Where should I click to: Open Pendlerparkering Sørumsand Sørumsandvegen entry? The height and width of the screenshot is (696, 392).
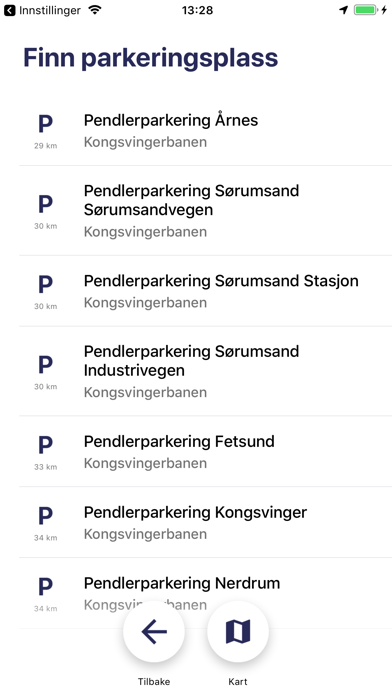click(206, 211)
